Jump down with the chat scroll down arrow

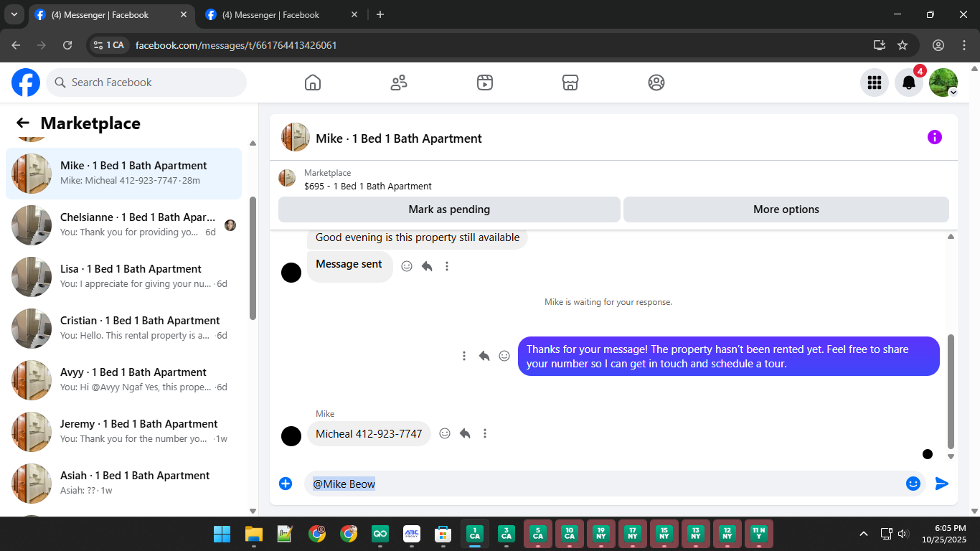pos(951,456)
